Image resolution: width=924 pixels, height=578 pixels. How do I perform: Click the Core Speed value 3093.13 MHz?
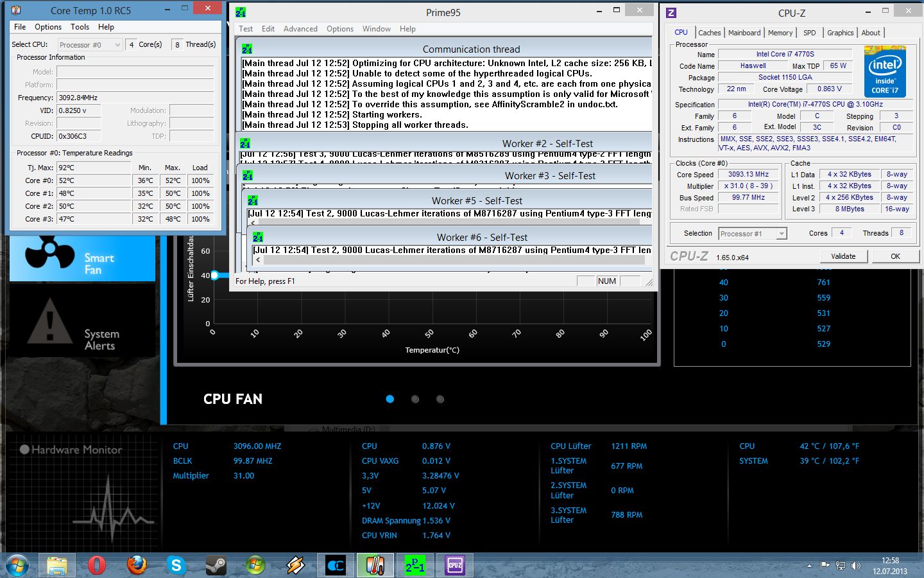(748, 174)
